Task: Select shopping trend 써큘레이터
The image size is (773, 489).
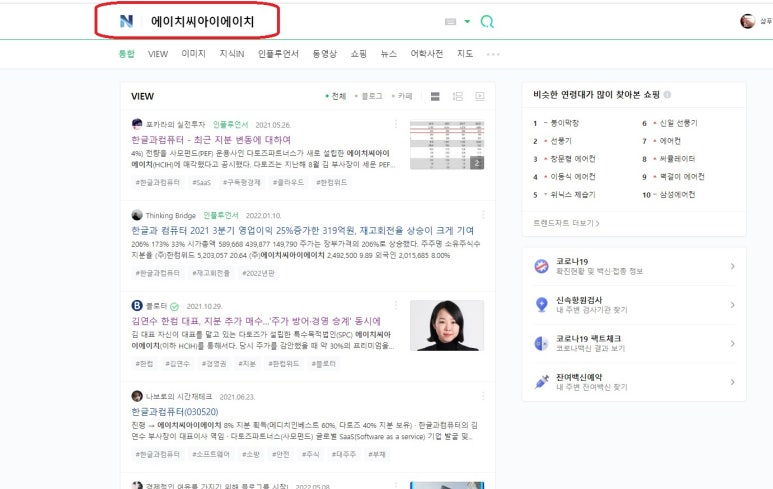Action: pos(677,159)
